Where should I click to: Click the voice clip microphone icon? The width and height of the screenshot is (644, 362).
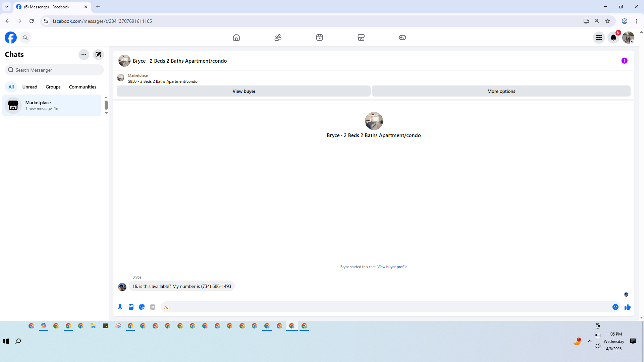[120, 307]
